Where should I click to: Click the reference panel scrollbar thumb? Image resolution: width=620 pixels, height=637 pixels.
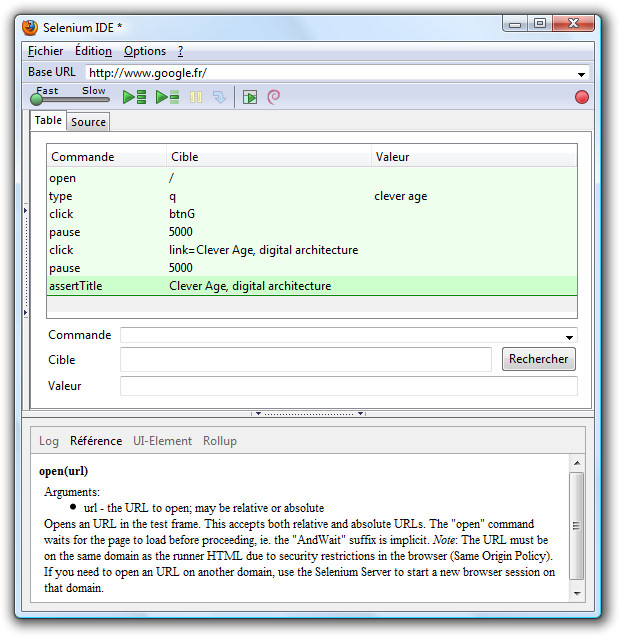tap(577, 526)
